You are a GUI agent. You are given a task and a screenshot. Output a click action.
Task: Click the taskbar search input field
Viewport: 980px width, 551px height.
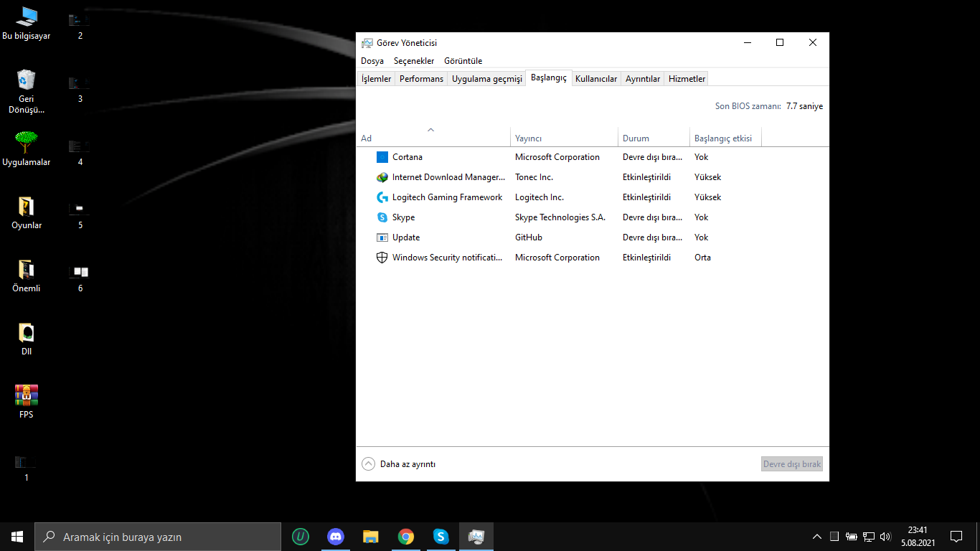(x=158, y=537)
